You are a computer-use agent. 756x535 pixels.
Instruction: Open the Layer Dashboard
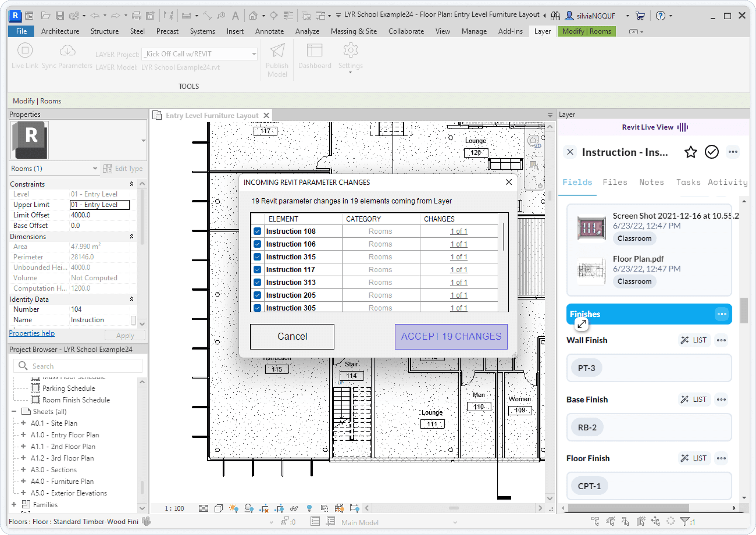[x=314, y=55]
